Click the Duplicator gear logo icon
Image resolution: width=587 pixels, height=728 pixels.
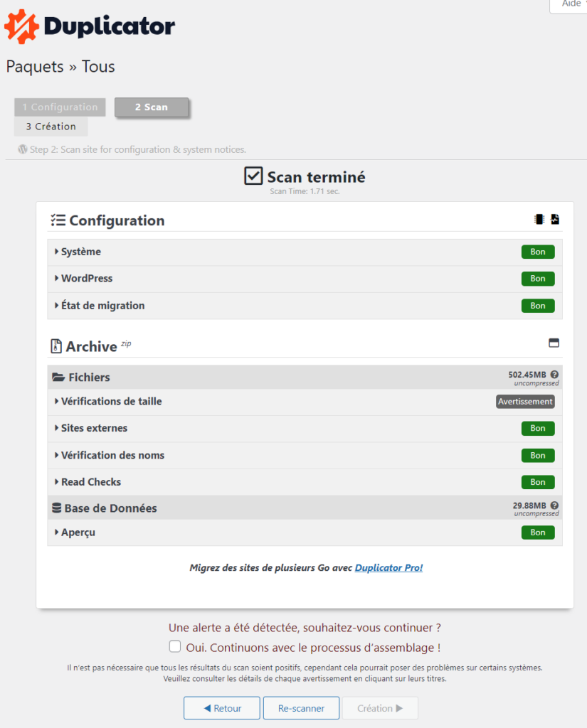(21, 26)
